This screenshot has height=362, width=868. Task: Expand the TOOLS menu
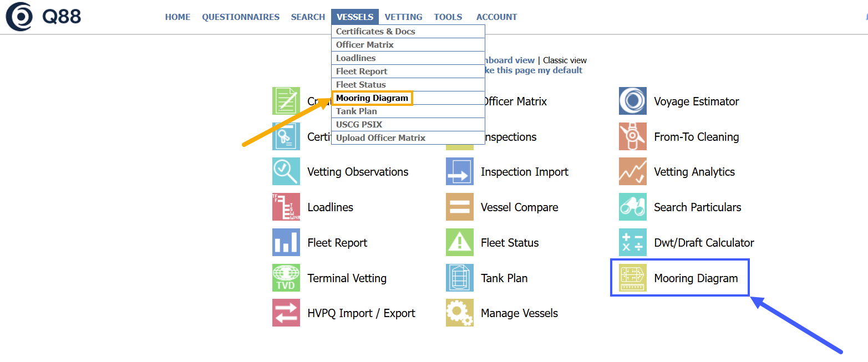pos(448,17)
